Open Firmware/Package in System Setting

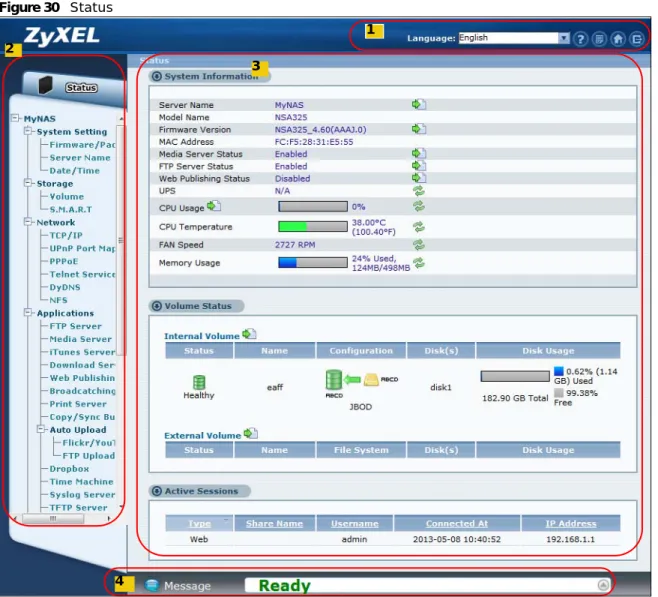pos(82,145)
